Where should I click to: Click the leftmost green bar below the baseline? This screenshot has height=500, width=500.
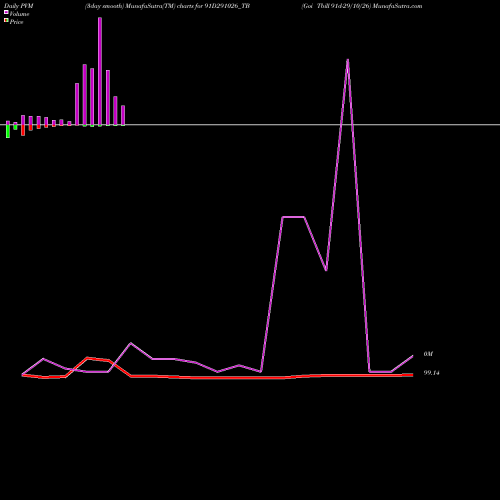tap(8, 131)
